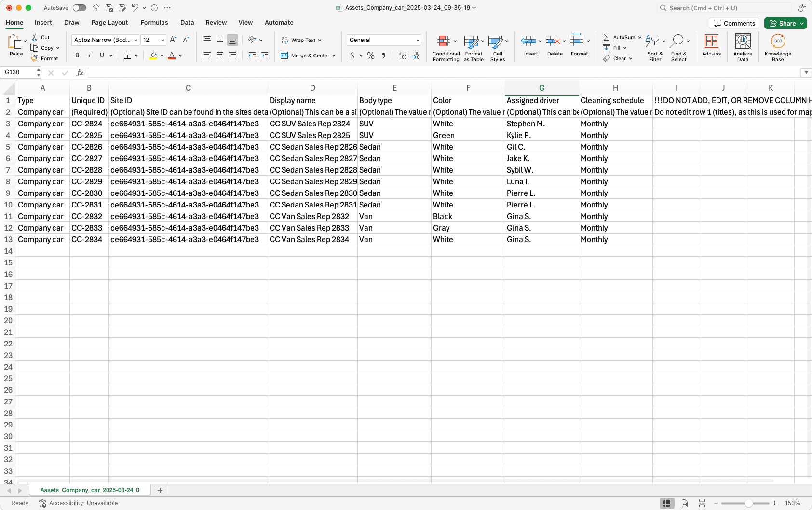Viewport: 812px width, 510px height.
Task: Apply bold formatting
Action: click(77, 55)
